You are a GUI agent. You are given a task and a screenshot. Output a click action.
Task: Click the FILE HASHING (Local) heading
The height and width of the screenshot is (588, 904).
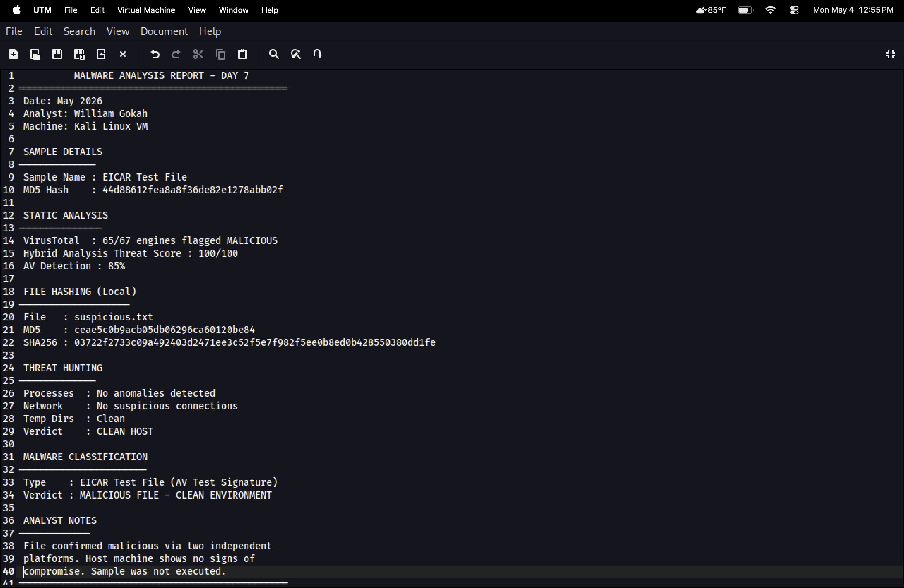(80, 292)
